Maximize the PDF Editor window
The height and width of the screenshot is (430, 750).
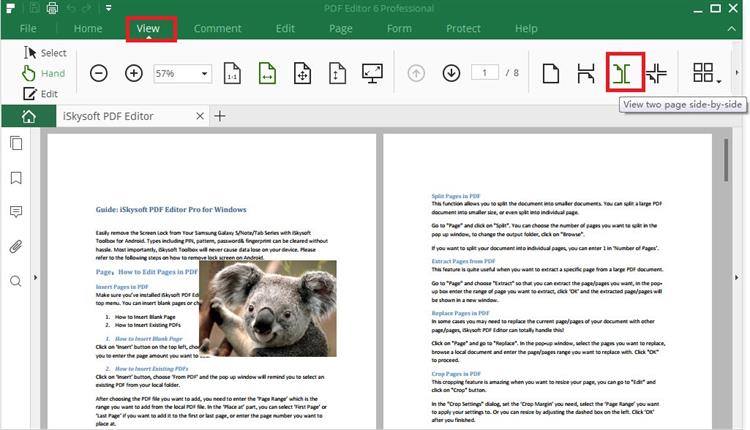pyautogui.click(x=716, y=8)
